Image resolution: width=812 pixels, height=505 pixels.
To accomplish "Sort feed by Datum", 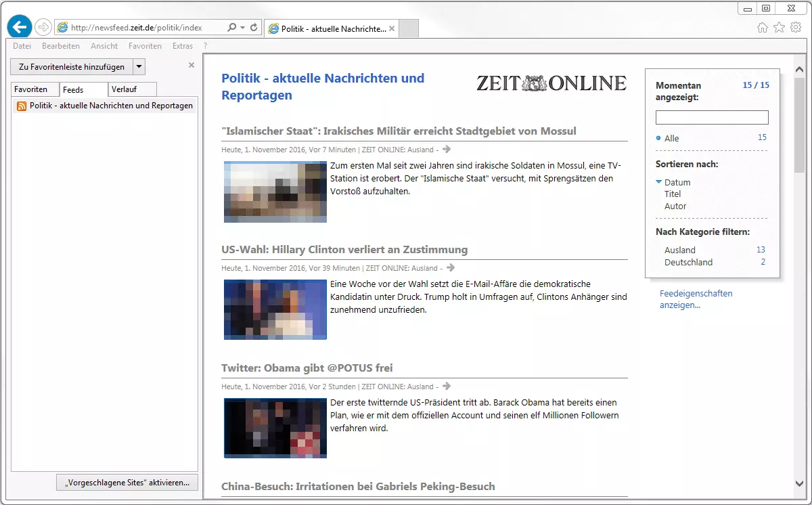I will pyautogui.click(x=677, y=182).
